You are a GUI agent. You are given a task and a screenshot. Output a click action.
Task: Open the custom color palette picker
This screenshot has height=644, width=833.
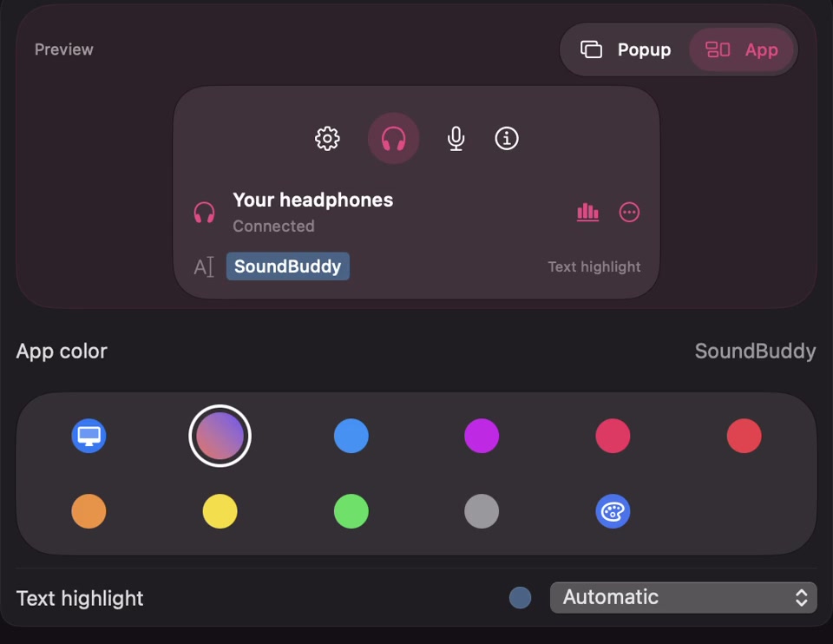point(613,511)
